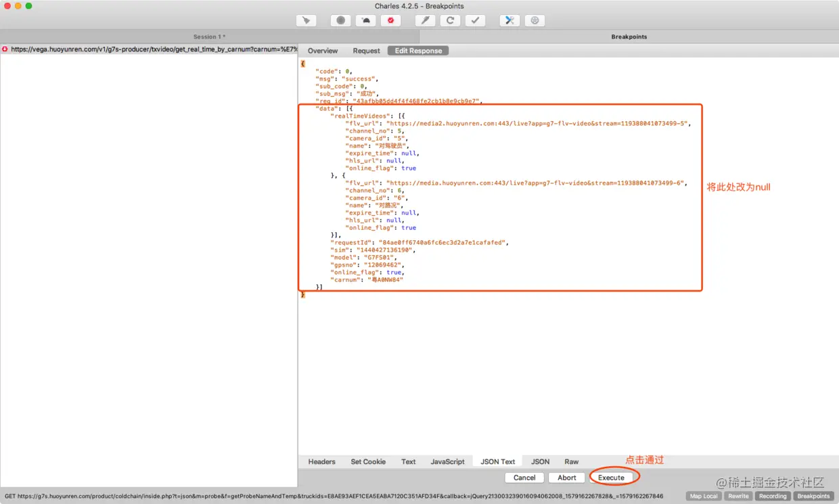The width and height of the screenshot is (839, 504).
Task: Toggle Rewrite status button
Action: 738,496
